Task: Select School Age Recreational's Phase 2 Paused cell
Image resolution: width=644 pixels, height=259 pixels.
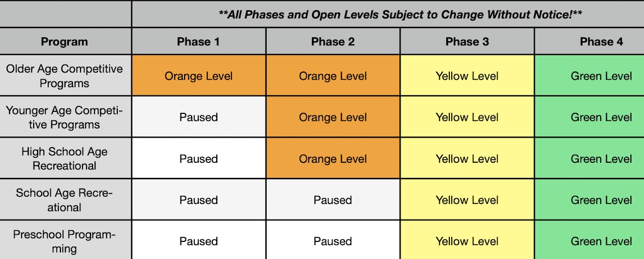Action: click(x=333, y=200)
